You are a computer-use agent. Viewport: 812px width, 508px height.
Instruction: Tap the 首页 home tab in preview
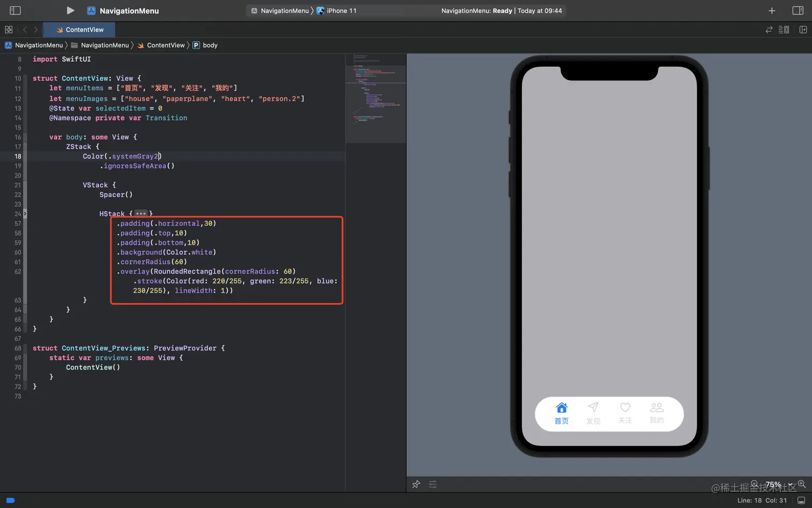coord(561,413)
